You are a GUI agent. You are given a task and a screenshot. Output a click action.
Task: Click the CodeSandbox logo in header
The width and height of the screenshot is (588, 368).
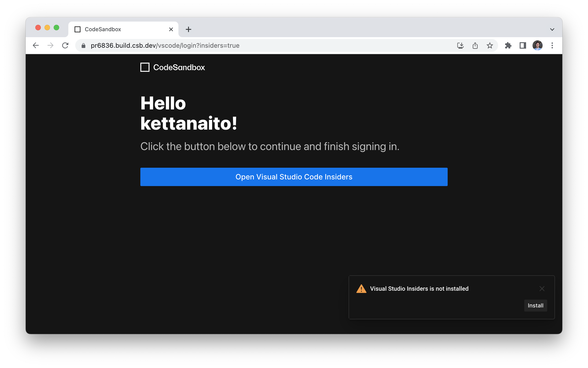coord(172,67)
